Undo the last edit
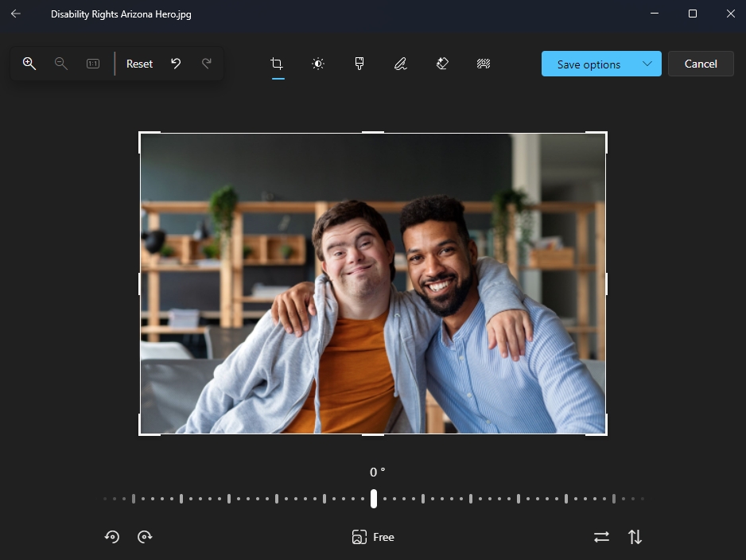Image resolution: width=746 pixels, height=560 pixels. coord(176,64)
